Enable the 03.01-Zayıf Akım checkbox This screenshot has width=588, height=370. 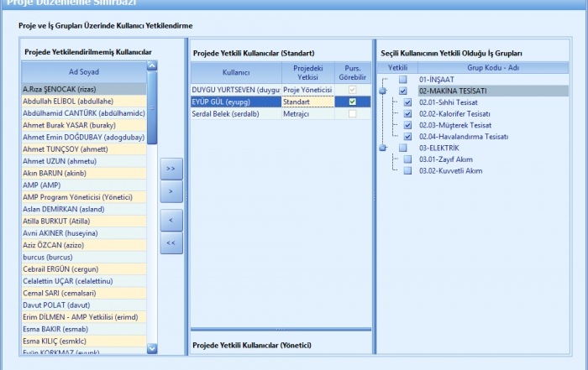(x=407, y=159)
